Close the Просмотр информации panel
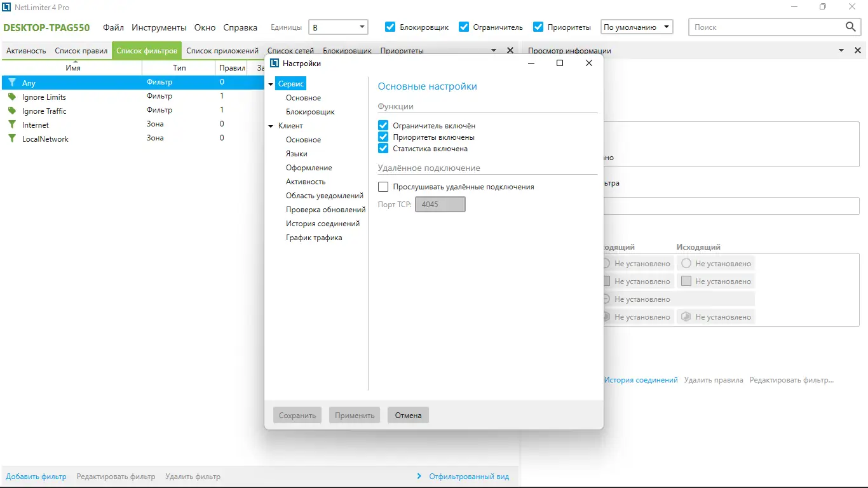Screen dimensions: 868x488 click(858, 50)
